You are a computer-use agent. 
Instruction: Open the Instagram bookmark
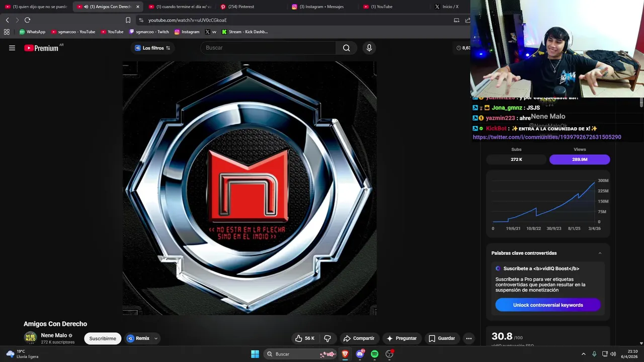(x=187, y=32)
